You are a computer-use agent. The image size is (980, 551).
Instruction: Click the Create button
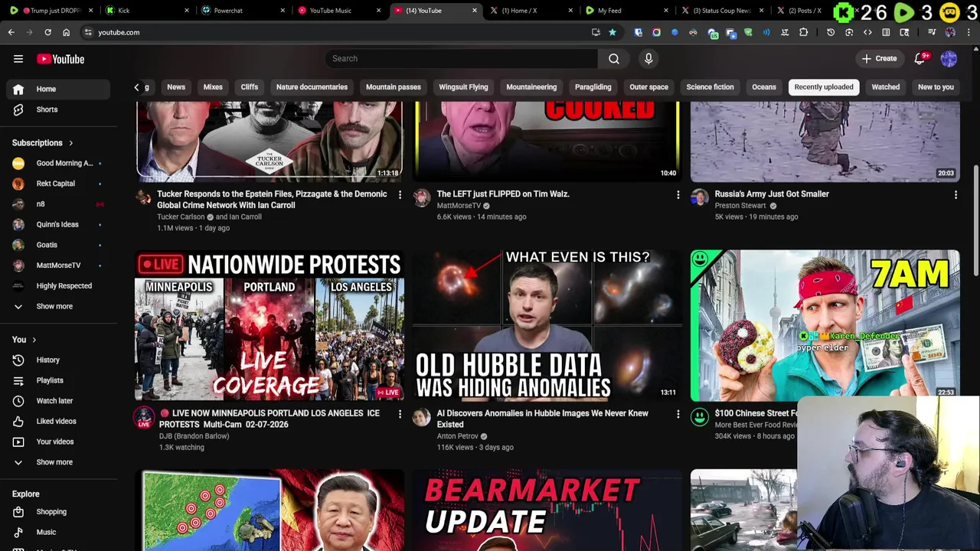(x=879, y=59)
